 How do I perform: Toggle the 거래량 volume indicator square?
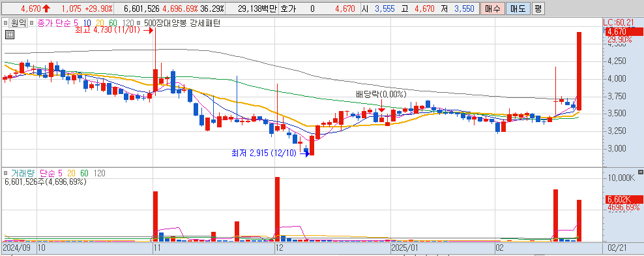pyautogui.click(x=6, y=174)
